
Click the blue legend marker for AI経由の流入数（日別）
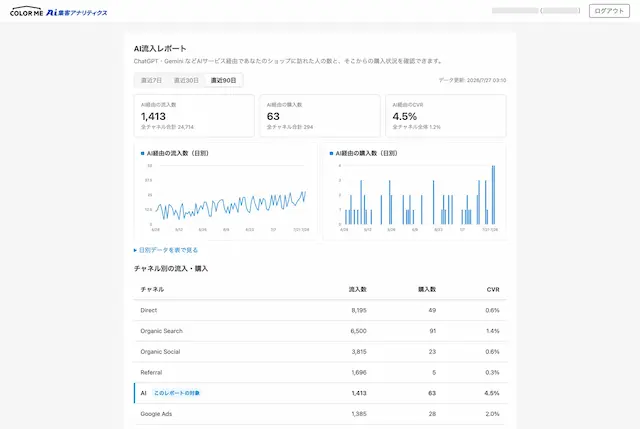142,153
